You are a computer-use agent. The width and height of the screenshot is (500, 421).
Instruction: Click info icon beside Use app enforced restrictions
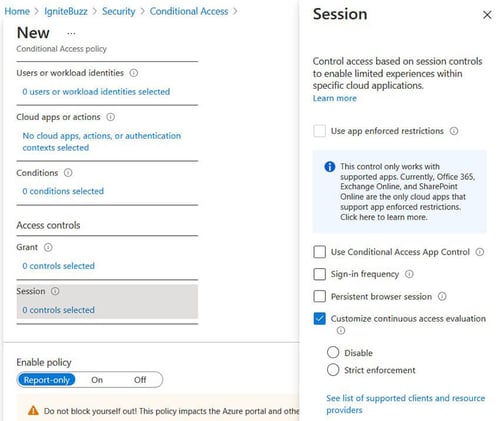pyautogui.click(x=454, y=131)
